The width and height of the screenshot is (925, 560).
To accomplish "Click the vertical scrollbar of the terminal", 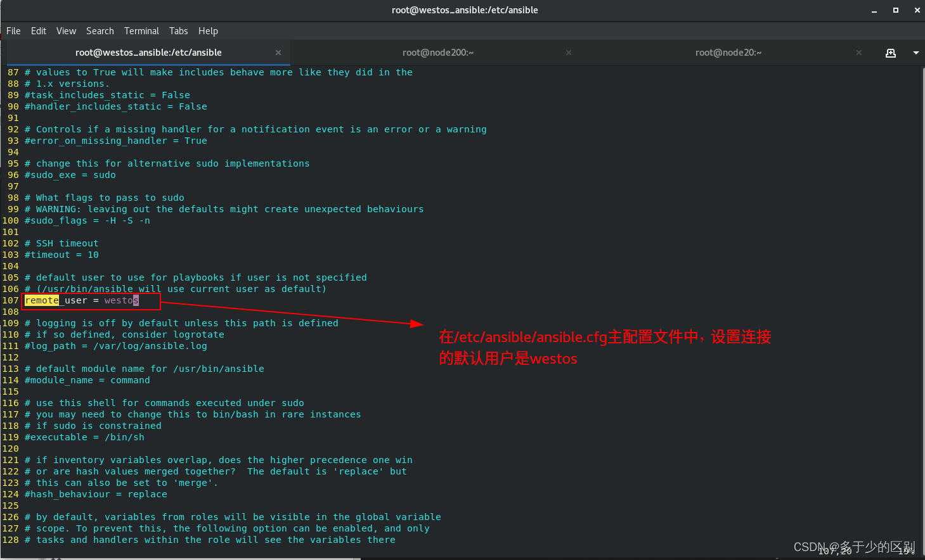I will pos(922,310).
